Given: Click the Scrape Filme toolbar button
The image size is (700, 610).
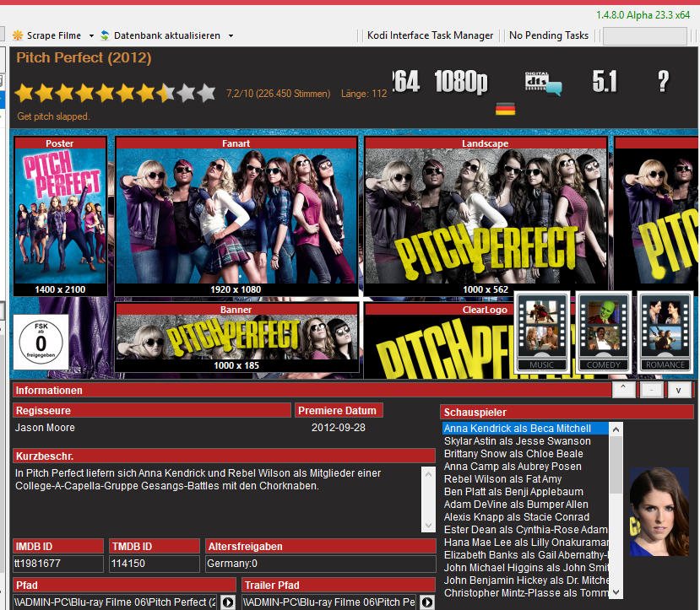Looking at the screenshot, I should click(x=47, y=35).
